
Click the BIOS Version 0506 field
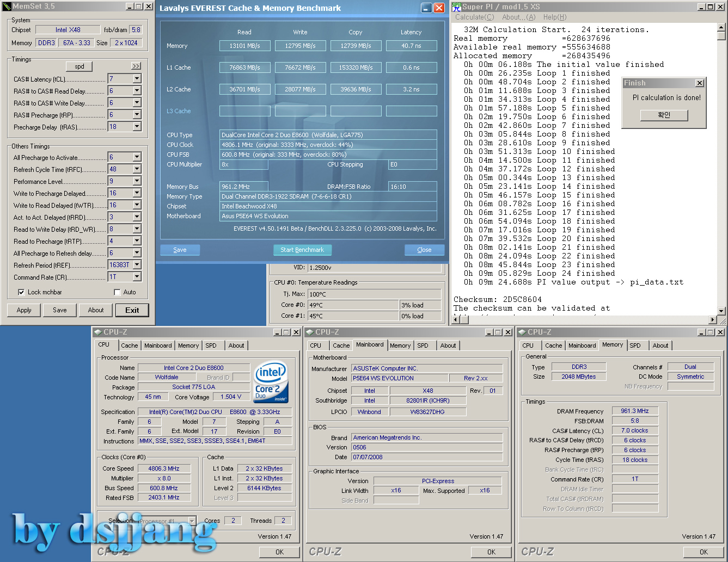click(427, 447)
